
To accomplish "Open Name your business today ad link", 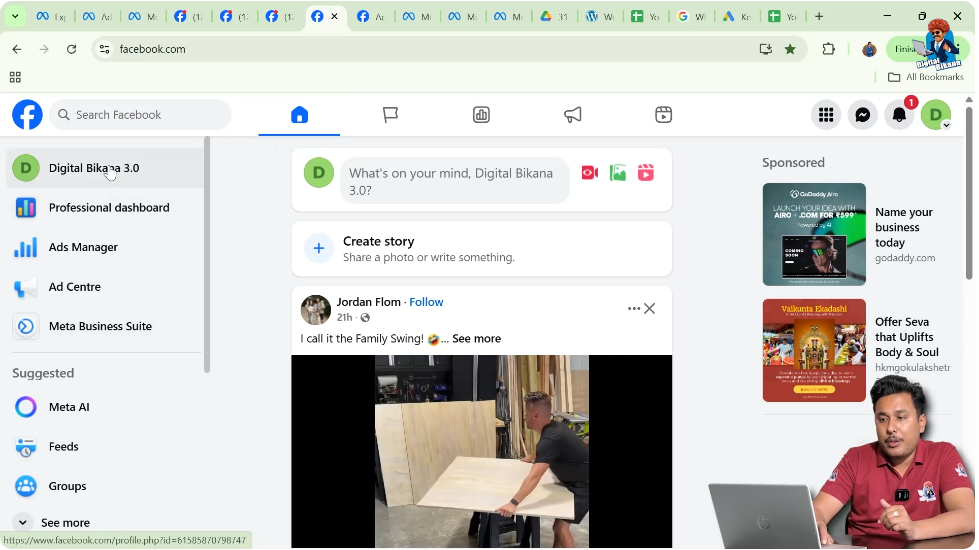I will 904,227.
